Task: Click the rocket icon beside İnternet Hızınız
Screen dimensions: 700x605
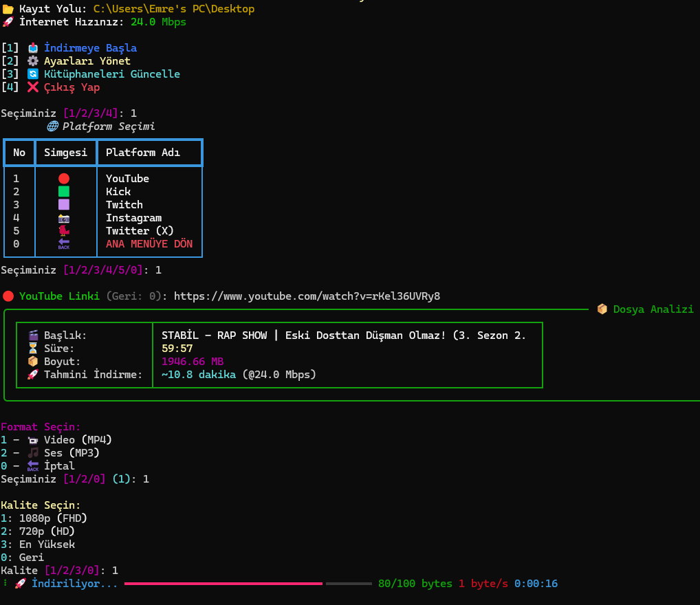Action: [x=8, y=22]
